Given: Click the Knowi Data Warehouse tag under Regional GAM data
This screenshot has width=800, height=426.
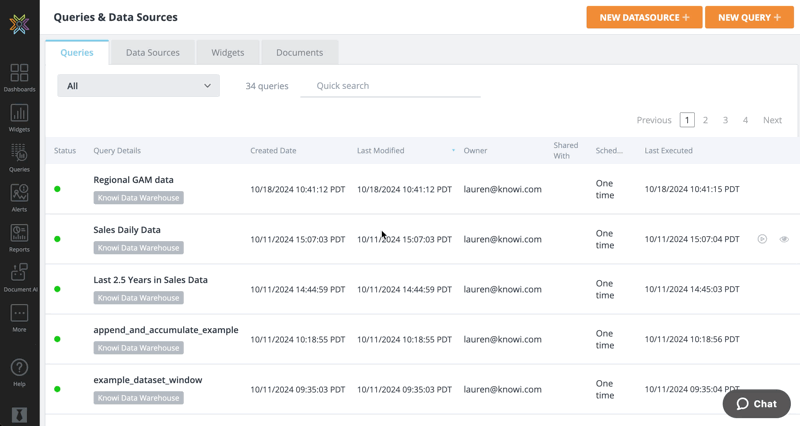Looking at the screenshot, I should point(138,197).
